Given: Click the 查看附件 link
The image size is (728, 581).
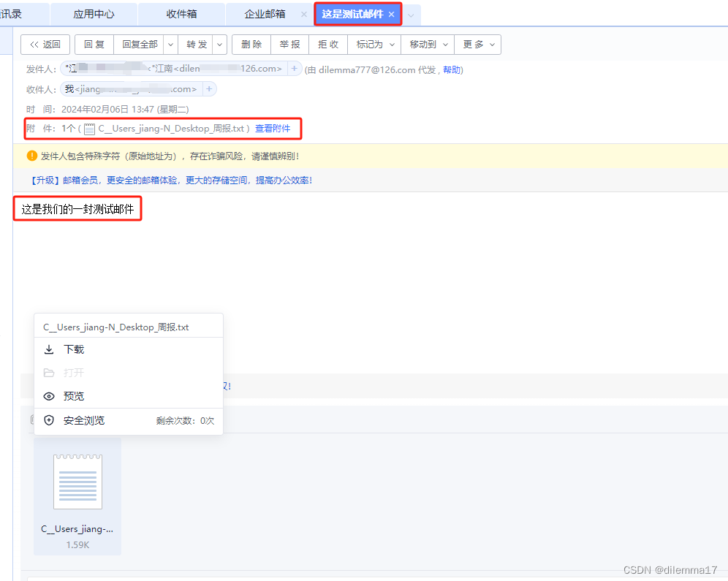Looking at the screenshot, I should tap(274, 129).
